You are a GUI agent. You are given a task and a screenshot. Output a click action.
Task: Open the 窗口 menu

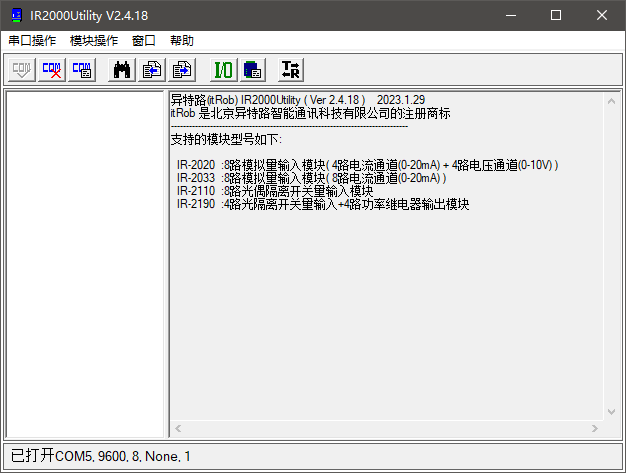[143, 41]
